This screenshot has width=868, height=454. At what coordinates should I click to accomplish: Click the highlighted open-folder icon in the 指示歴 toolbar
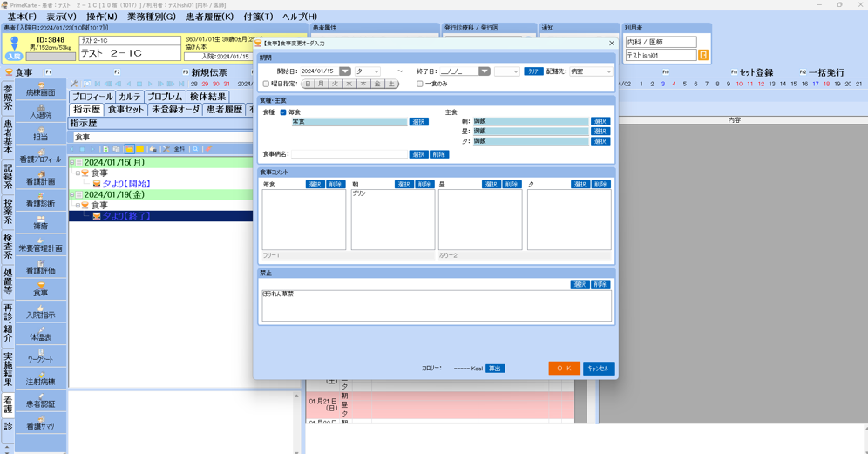pyautogui.click(x=129, y=149)
